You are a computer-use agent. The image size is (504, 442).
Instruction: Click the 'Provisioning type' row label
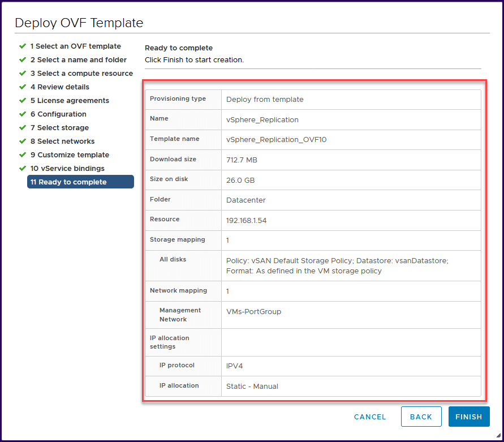click(x=178, y=99)
